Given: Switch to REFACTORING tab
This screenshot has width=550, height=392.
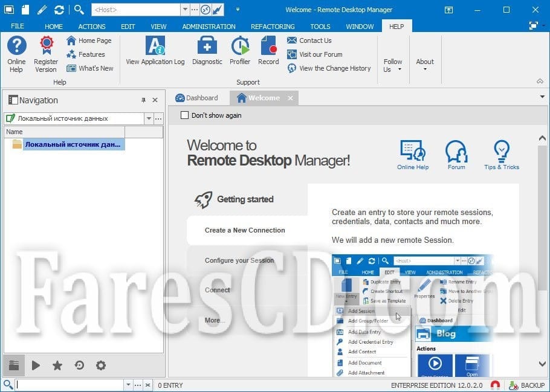Looking at the screenshot, I should pos(273,27).
